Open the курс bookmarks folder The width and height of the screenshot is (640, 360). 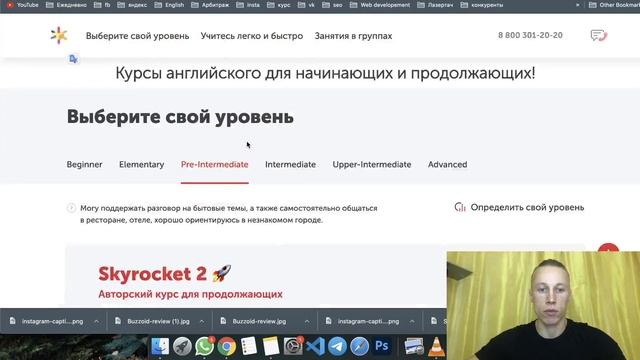pyautogui.click(x=279, y=5)
